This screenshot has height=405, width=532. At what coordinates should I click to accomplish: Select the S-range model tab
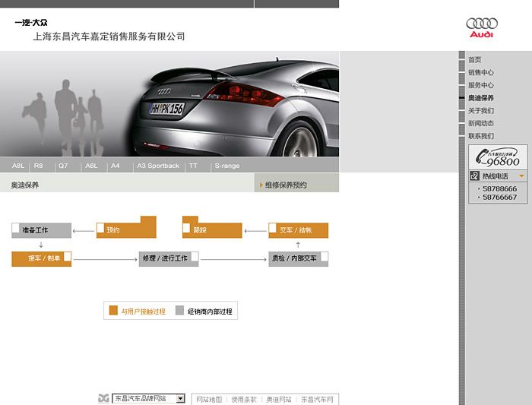click(x=227, y=166)
